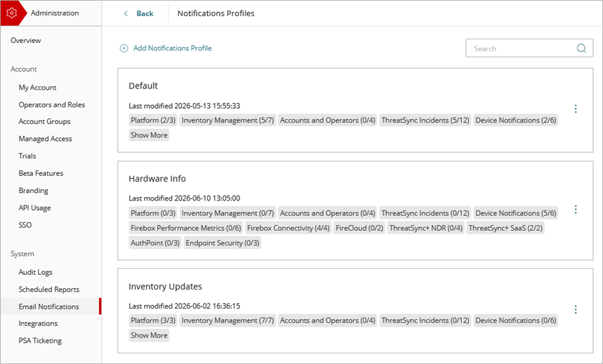Select Email Notifications in sidebar
Screen dimensions: 603x364
[x=49, y=306]
